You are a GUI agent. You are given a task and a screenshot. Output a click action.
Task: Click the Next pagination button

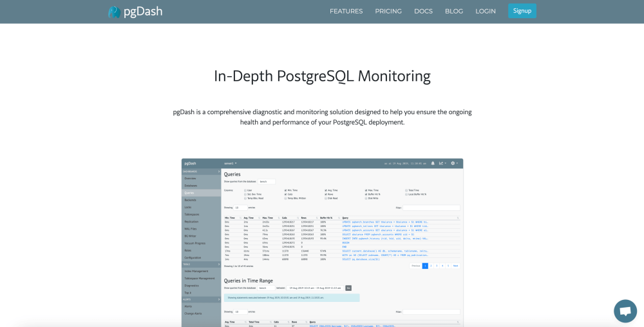point(455,266)
